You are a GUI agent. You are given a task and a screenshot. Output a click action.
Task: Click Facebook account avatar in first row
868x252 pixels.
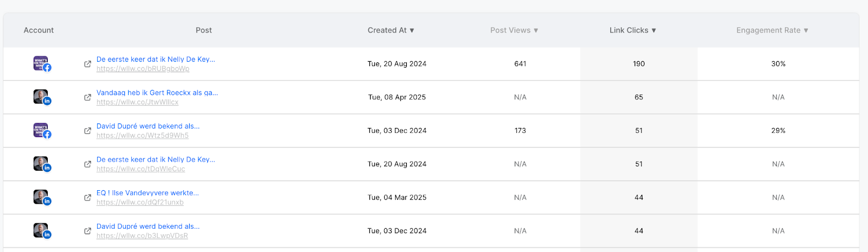(42, 64)
